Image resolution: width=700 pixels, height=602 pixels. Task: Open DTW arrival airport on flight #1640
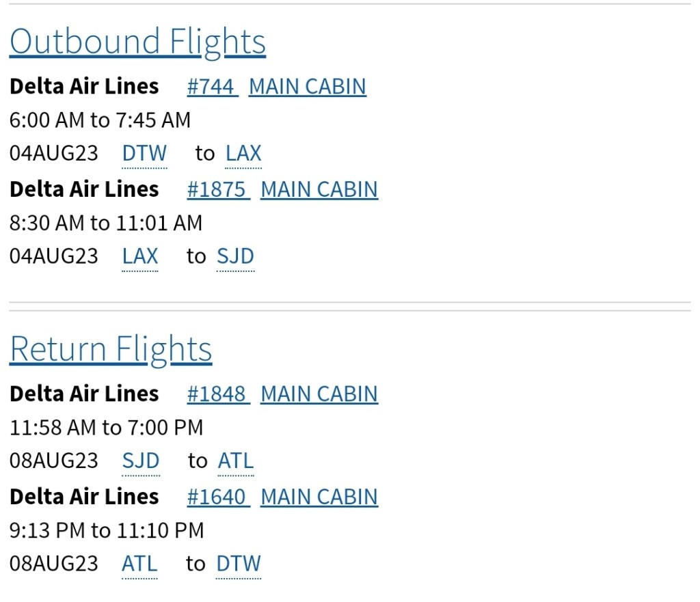tap(239, 564)
